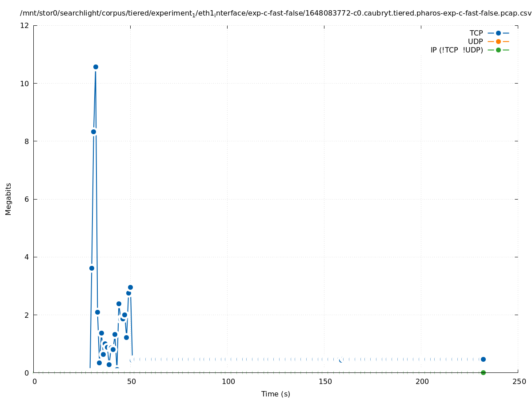
Task: Click the pcap.csv file path title
Action: coord(276,13)
